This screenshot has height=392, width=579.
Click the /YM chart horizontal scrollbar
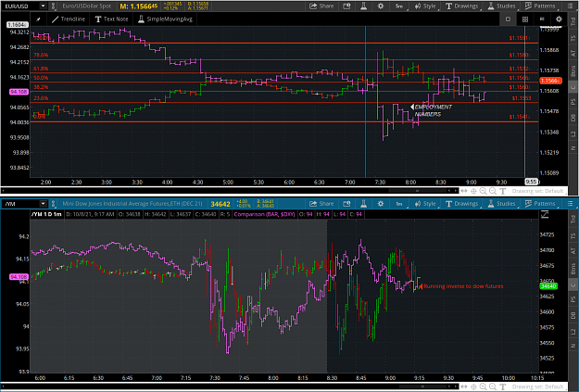(229, 386)
